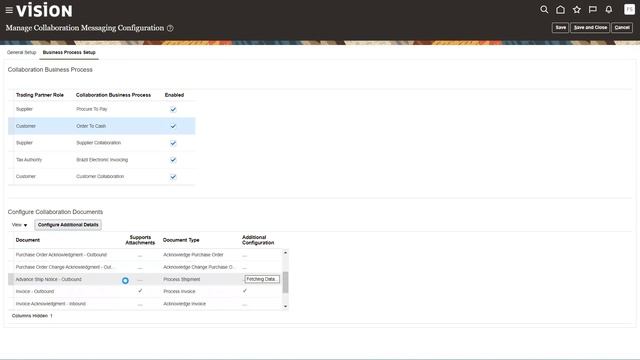Click the search magnifier icon

point(544,9)
